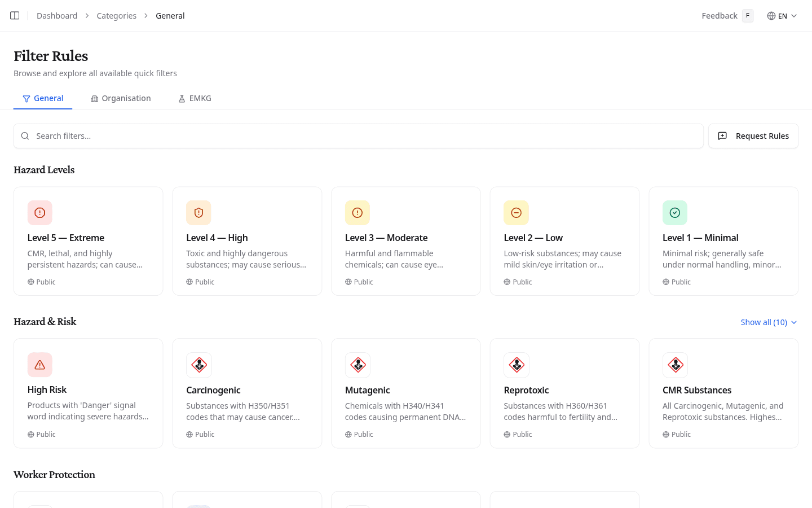Click Public label under Level 1 — Minimal
This screenshot has height=508, width=812.
click(681, 282)
